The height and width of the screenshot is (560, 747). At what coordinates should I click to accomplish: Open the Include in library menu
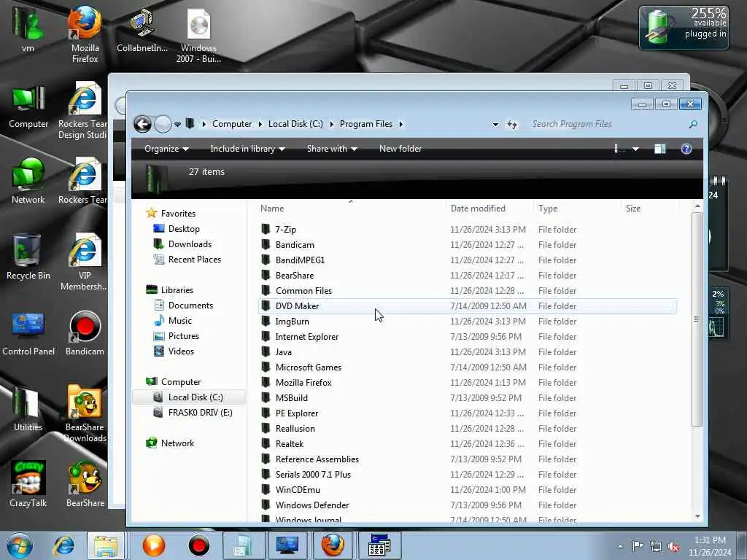[248, 149]
